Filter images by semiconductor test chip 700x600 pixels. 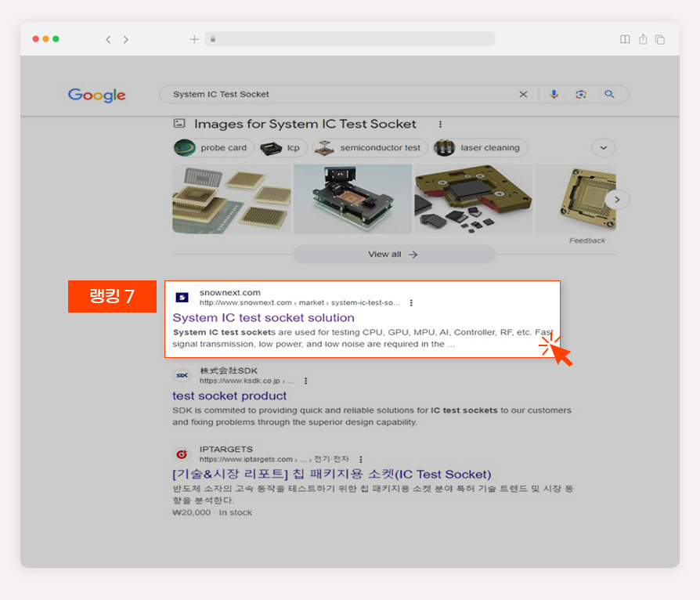(370, 148)
